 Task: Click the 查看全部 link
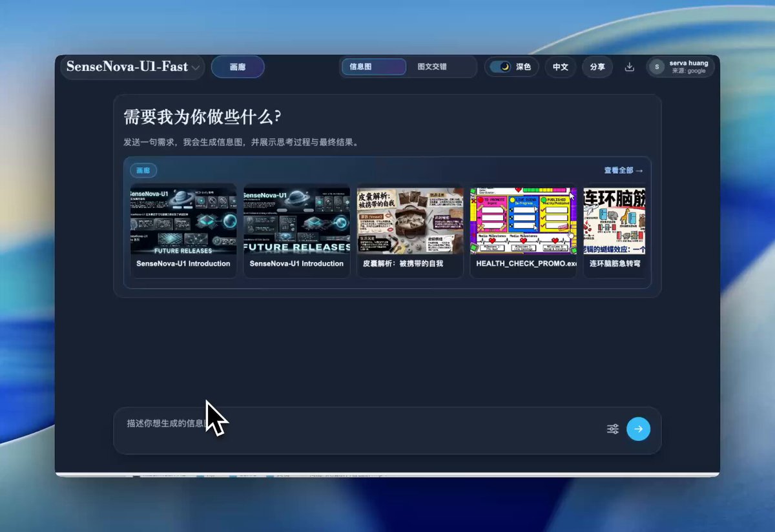pos(623,170)
